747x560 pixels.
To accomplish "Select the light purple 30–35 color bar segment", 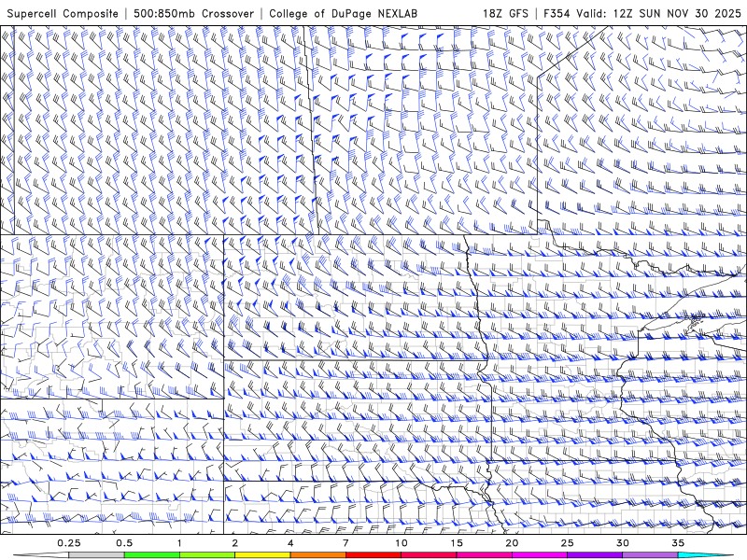I will (650, 555).
